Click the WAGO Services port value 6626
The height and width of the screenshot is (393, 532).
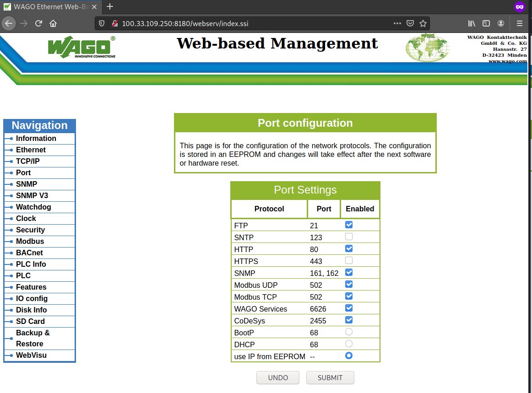tap(318, 309)
